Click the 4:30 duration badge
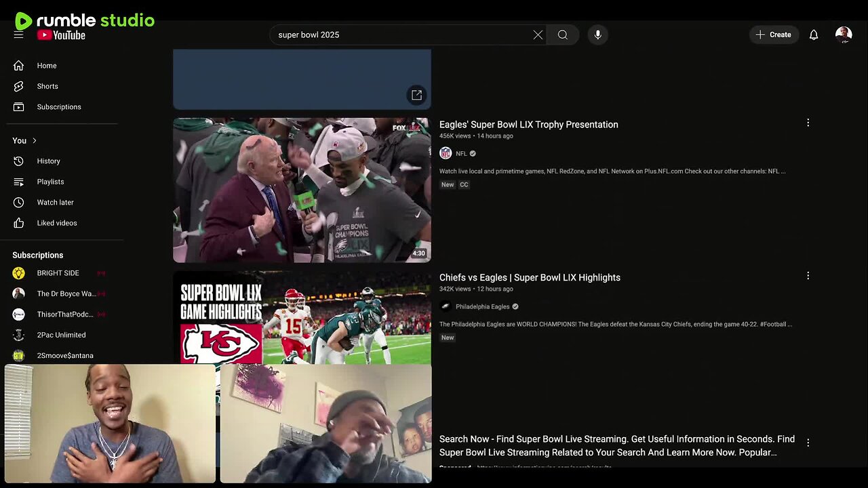 419,253
